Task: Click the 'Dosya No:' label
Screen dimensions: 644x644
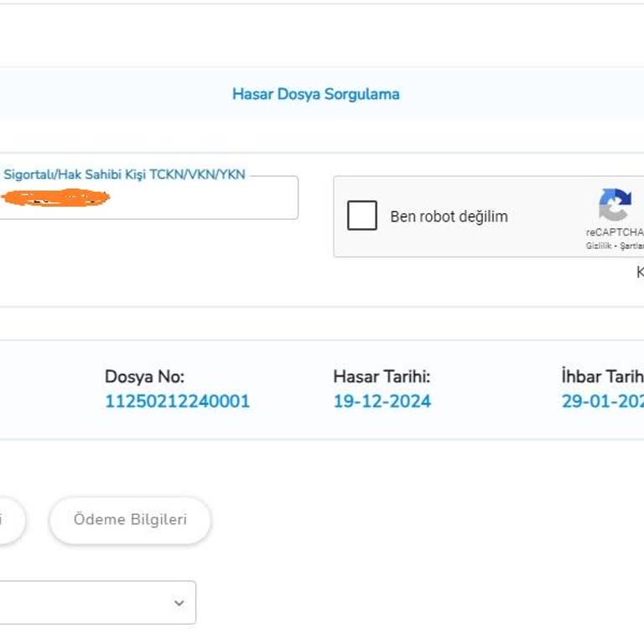Action: point(144,377)
